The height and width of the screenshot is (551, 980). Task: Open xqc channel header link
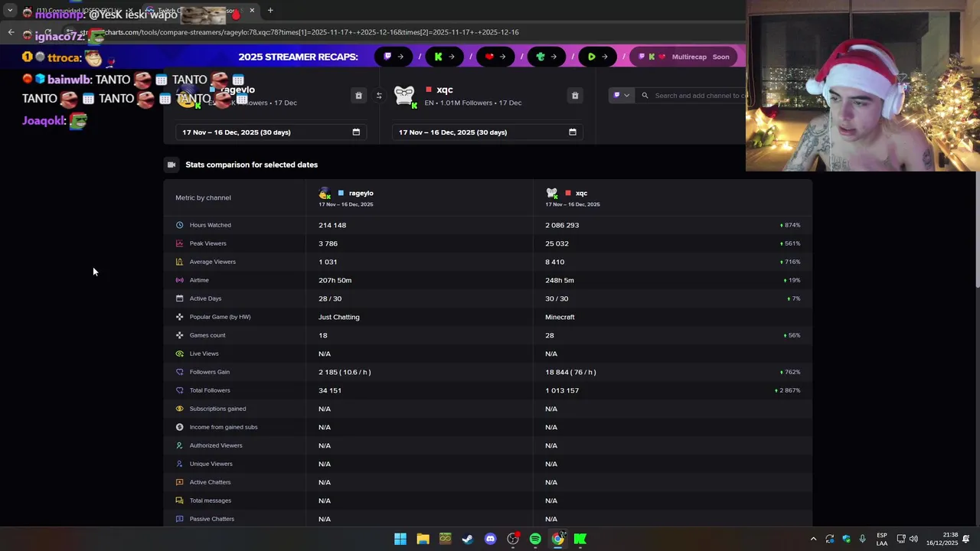pos(444,90)
